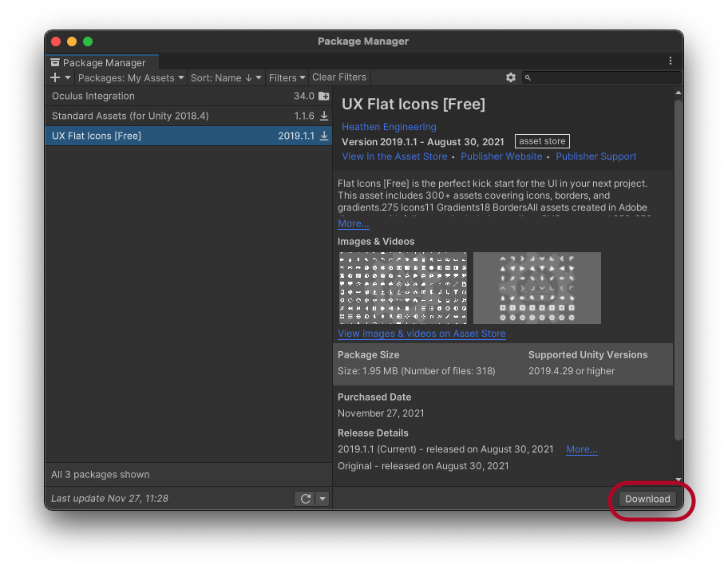
Task: Open the Publisher Website link
Action: click(x=501, y=156)
